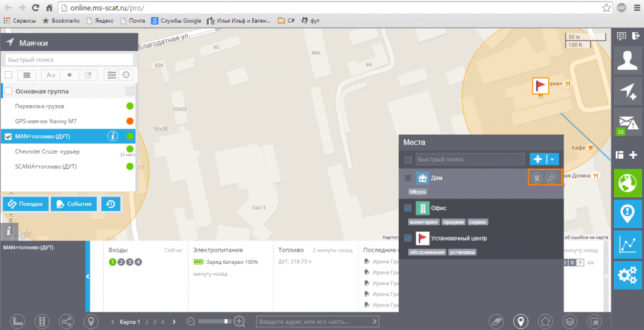This screenshot has height=330, width=644.
Task: Open the reports chart icon
Action: point(628,244)
